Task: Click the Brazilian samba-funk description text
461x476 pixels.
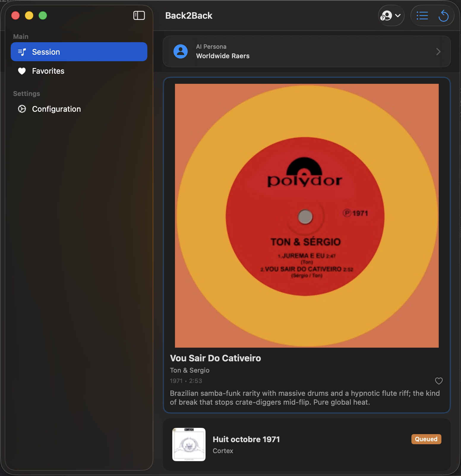Action: (x=305, y=398)
